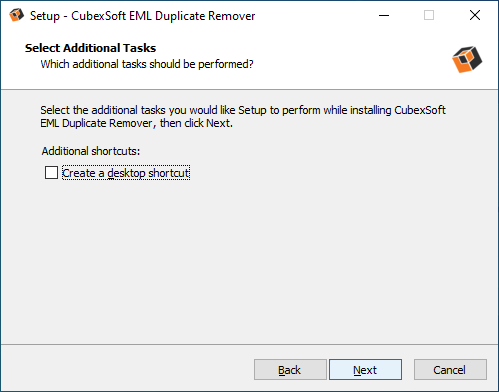Click the word 'Cancel' on the rightmost button

coord(449,370)
